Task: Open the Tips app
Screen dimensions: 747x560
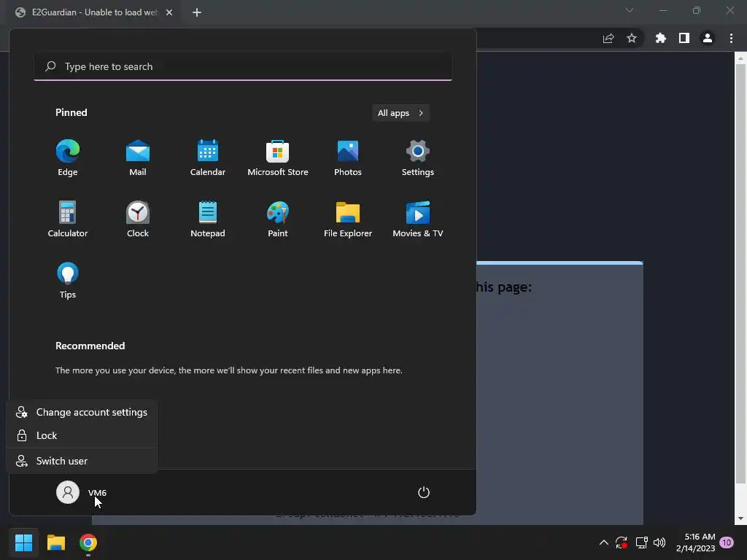Action: tap(68, 280)
